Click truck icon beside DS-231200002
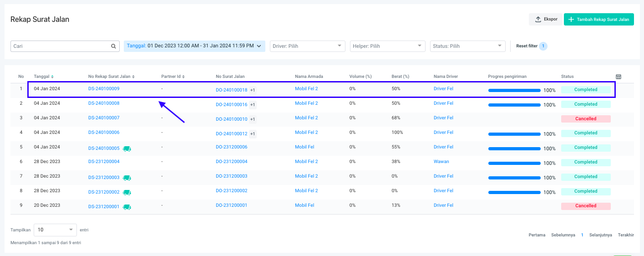 [127, 192]
